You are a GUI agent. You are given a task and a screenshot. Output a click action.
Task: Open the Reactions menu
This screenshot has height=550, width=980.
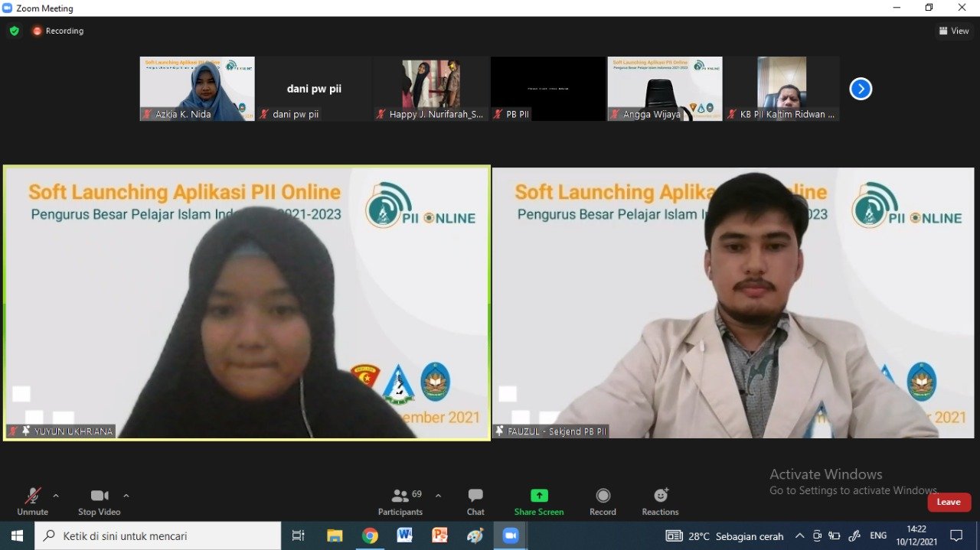pos(660,502)
